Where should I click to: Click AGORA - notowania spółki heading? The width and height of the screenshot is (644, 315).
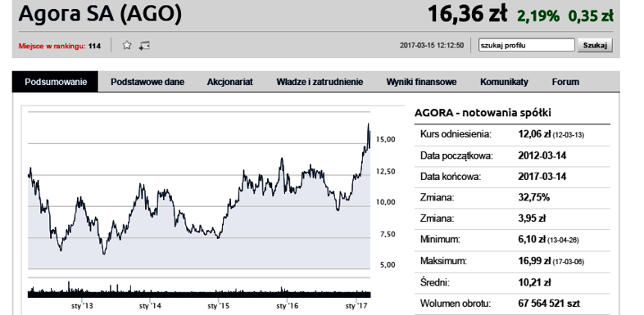point(483,113)
